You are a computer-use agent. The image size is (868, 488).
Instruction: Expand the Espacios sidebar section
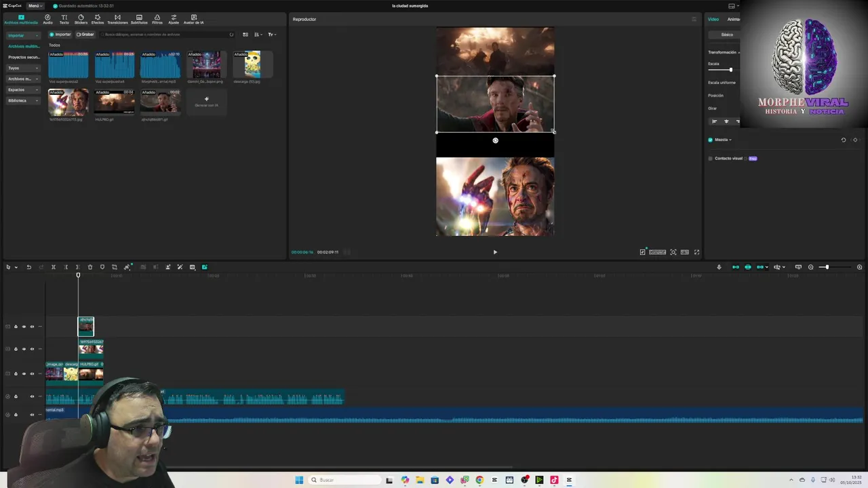(23, 89)
